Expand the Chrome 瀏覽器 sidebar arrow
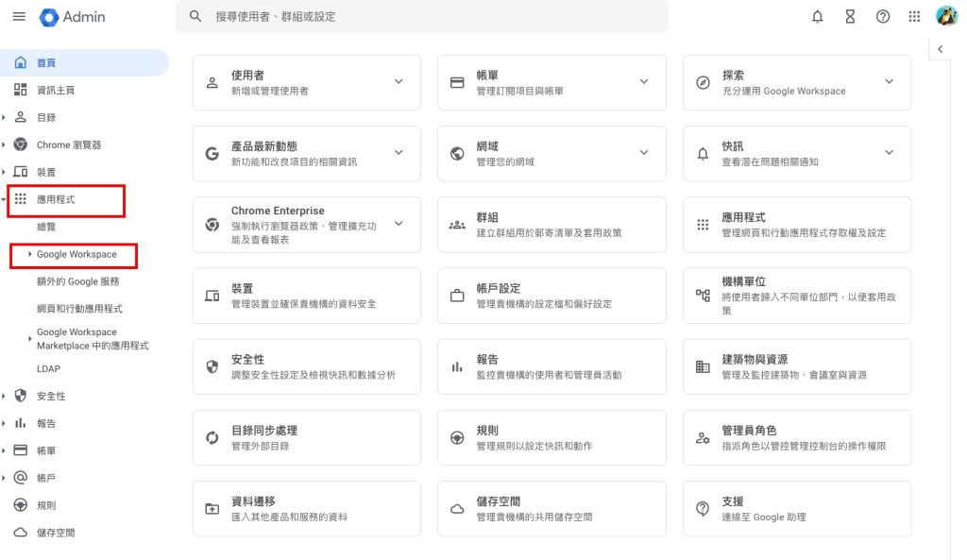 coord(4,144)
